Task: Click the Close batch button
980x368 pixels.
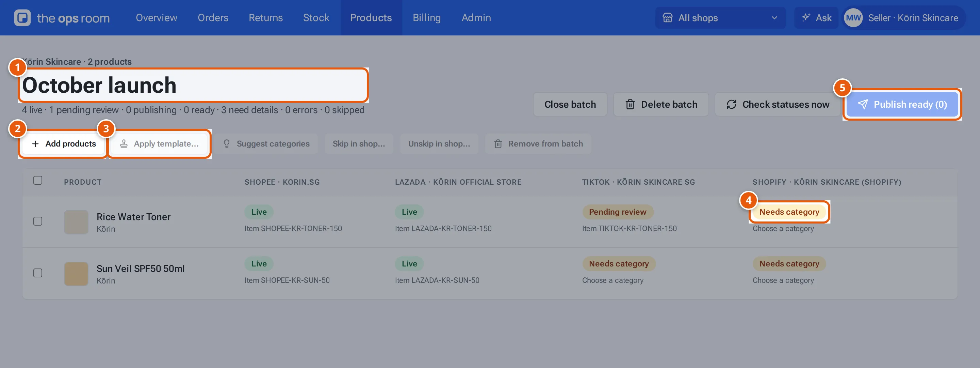Action: [570, 104]
